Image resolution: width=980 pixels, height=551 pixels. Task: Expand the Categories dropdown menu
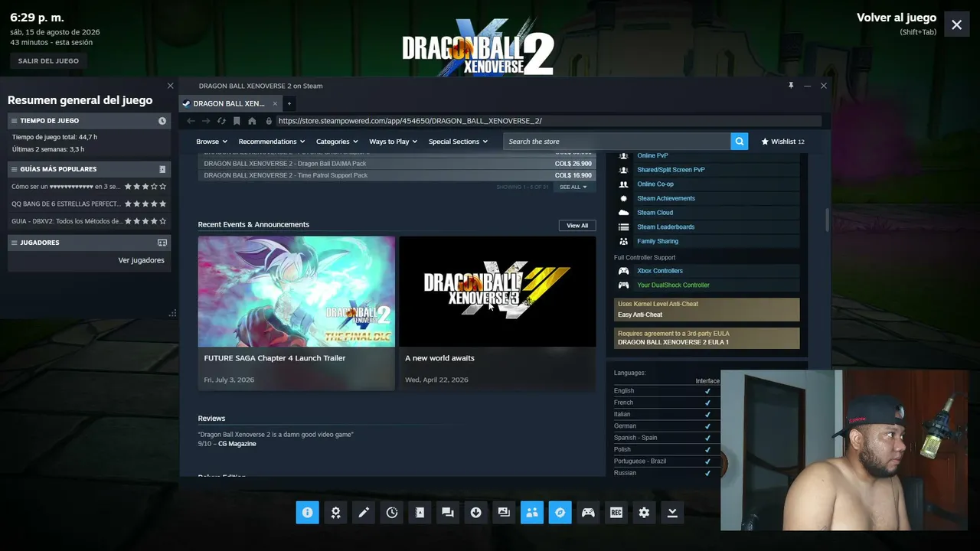click(337, 142)
